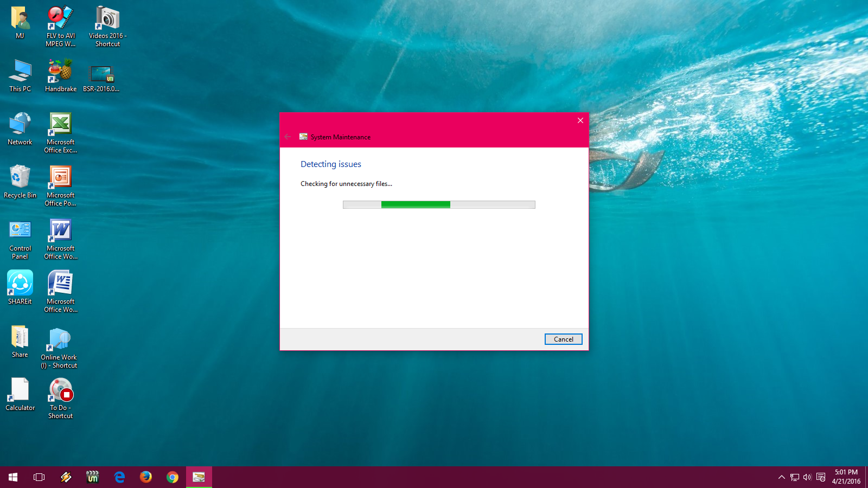Open the Calculator desktop shortcut
Viewport: 868px width, 488px height.
pos(20,389)
